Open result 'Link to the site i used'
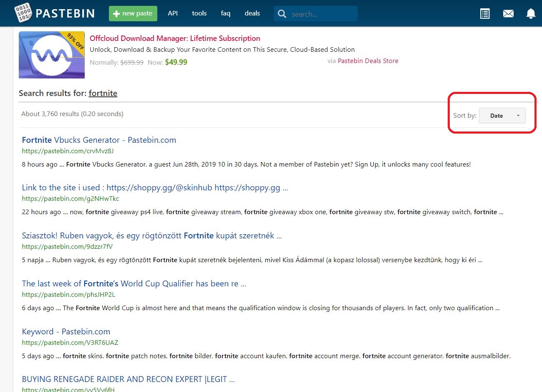Image resolution: width=542 pixels, height=392 pixels. point(155,187)
